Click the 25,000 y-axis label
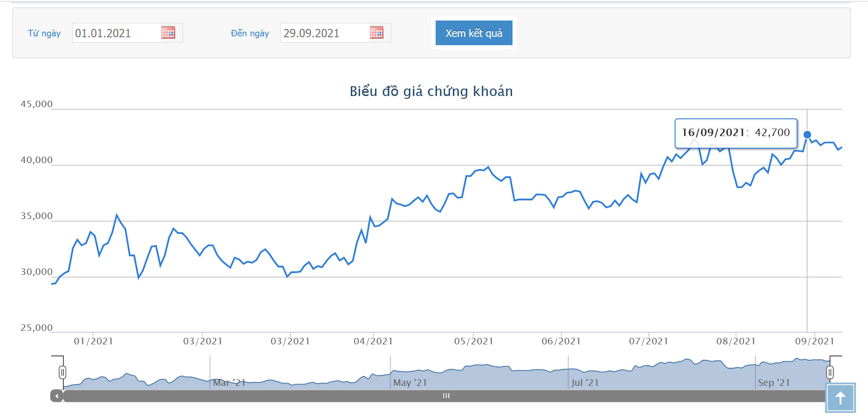 (36, 328)
